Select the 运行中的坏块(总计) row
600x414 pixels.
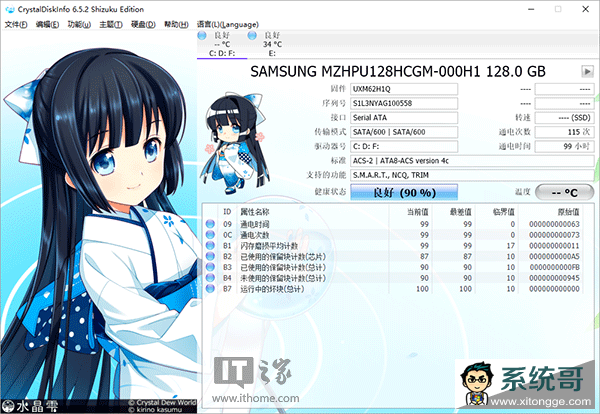point(393,288)
